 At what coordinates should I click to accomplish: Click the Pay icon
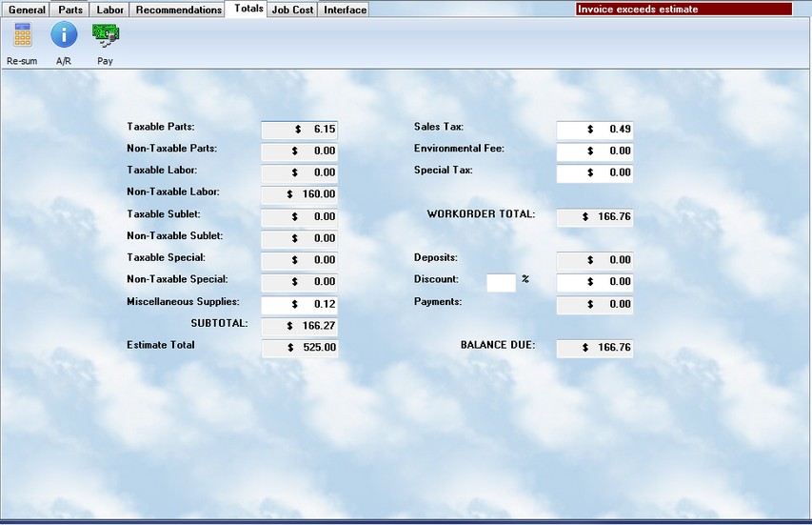[x=105, y=36]
